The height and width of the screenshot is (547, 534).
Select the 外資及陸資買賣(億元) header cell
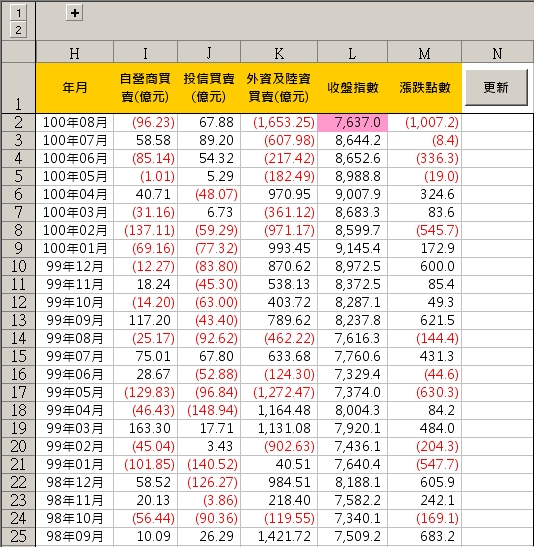(279, 88)
